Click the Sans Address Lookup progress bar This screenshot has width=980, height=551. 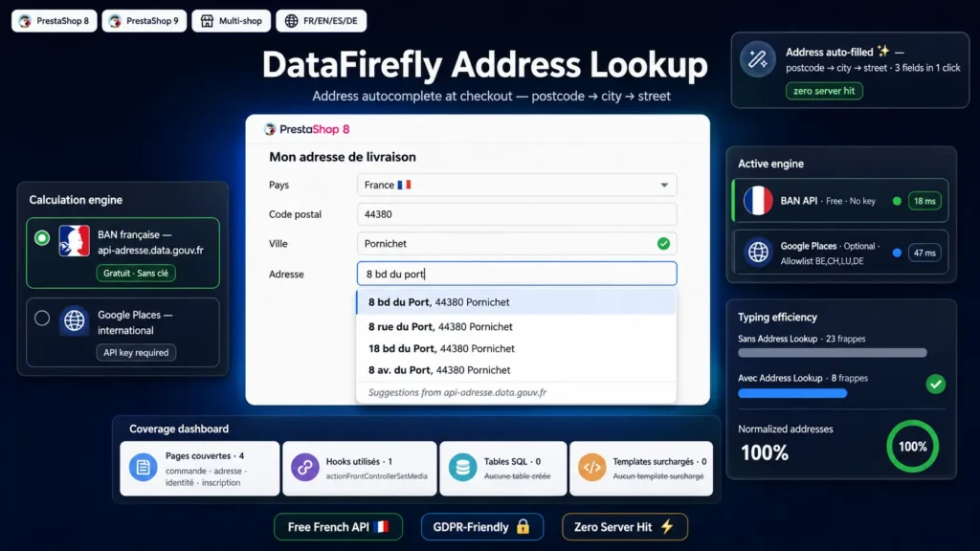[832, 353]
